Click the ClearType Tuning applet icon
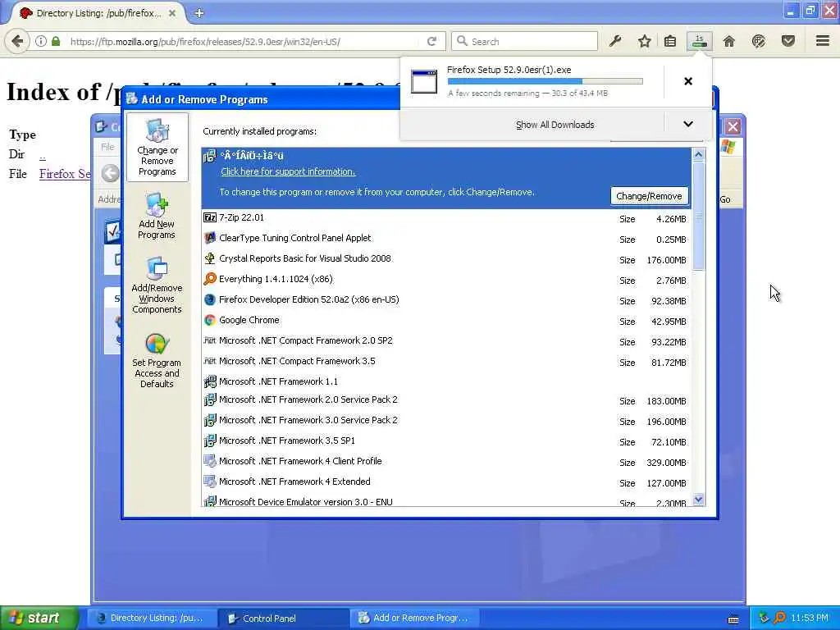The height and width of the screenshot is (630, 840). tap(210, 239)
